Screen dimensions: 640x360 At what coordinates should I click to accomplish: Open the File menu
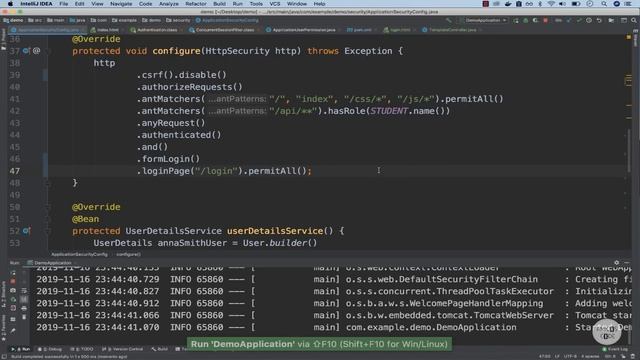63,4
